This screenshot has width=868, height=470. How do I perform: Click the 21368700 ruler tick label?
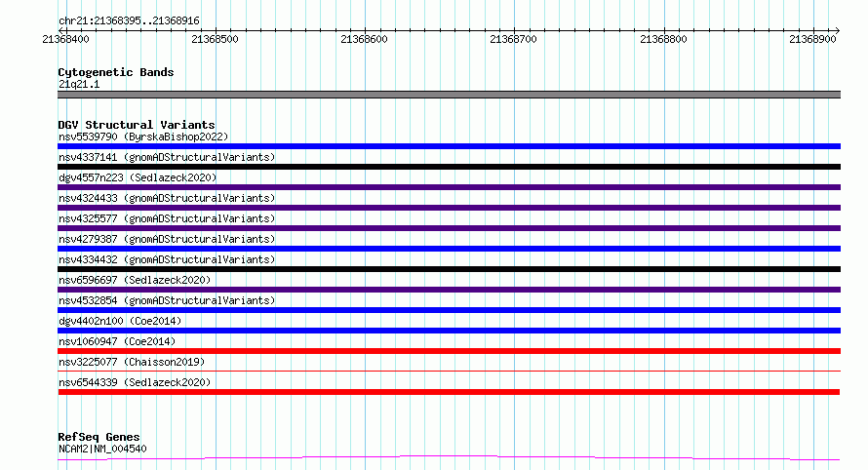[514, 39]
